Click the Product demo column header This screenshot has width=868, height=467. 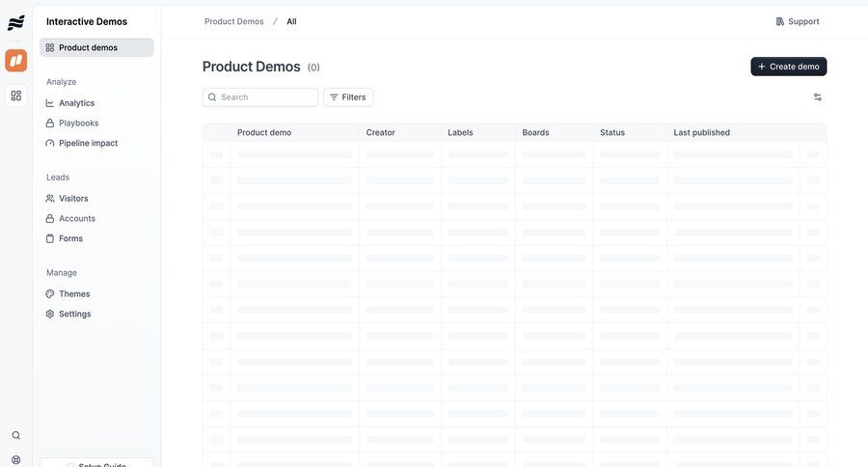(264, 132)
